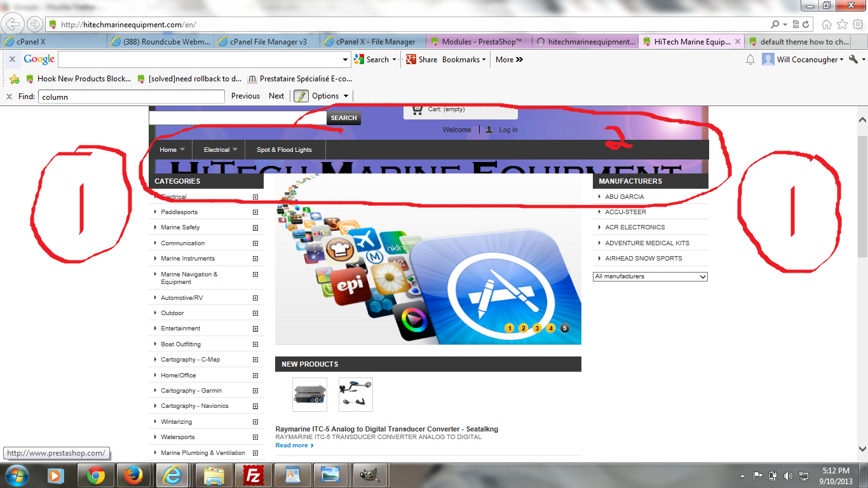Open Chrome from the taskbar
Image resolution: width=868 pixels, height=488 pixels.
[x=96, y=475]
